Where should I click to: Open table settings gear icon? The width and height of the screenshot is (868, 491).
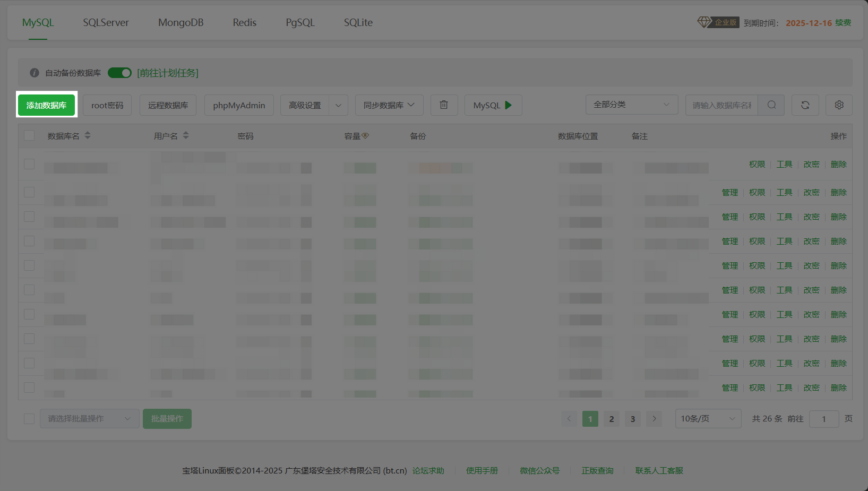point(839,105)
